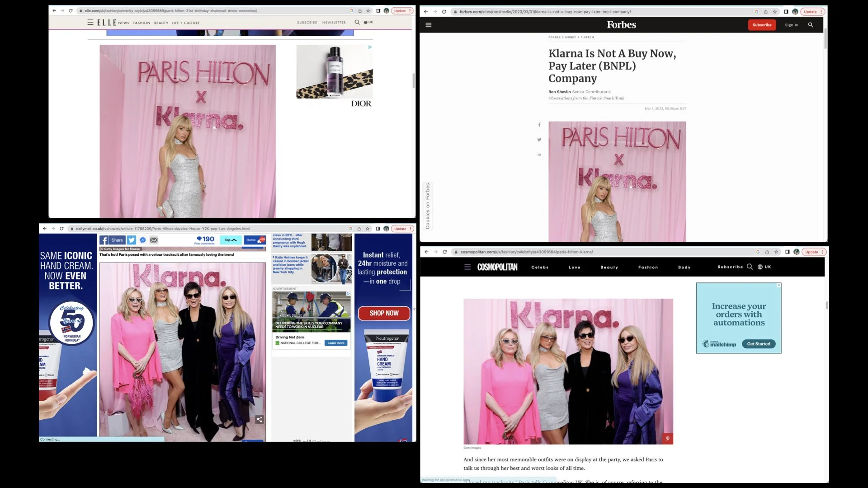Open Cosmopolitan UK edition selector
Viewport: 868px width, 488px height.
(x=764, y=267)
